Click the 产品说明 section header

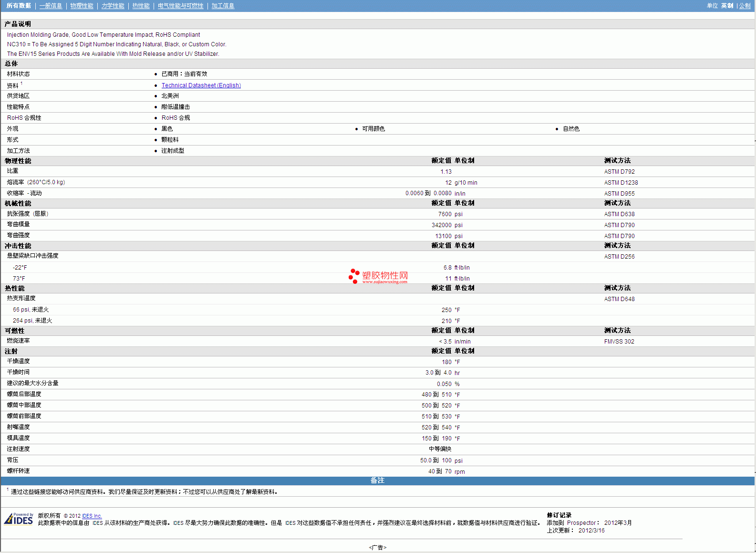pyautogui.click(x=18, y=24)
